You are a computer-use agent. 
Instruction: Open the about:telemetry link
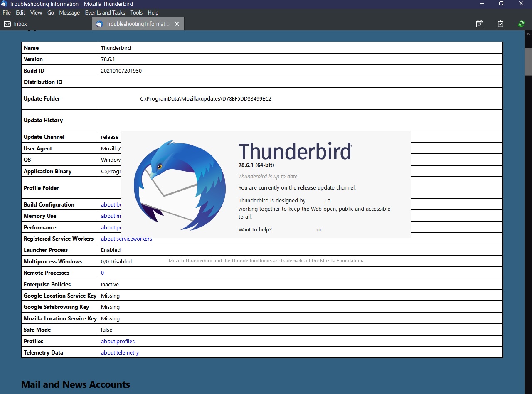[120, 353]
